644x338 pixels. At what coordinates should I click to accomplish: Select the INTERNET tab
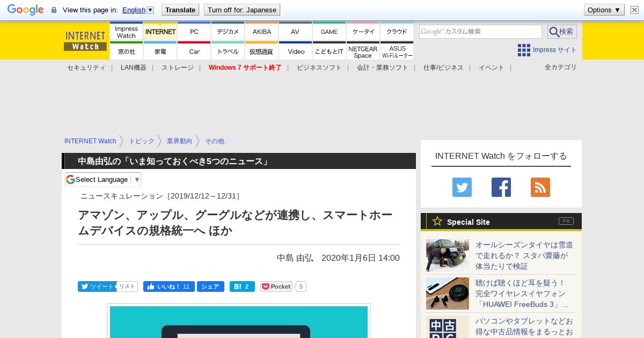(x=160, y=32)
